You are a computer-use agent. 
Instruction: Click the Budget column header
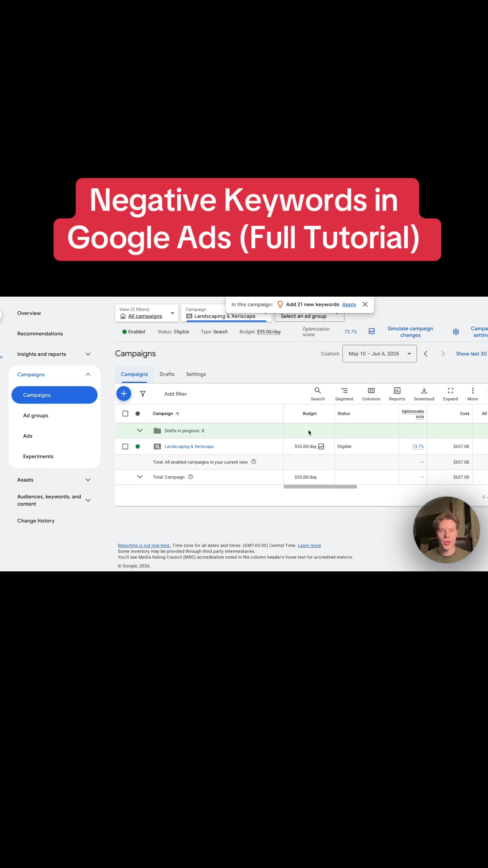pos(309,413)
